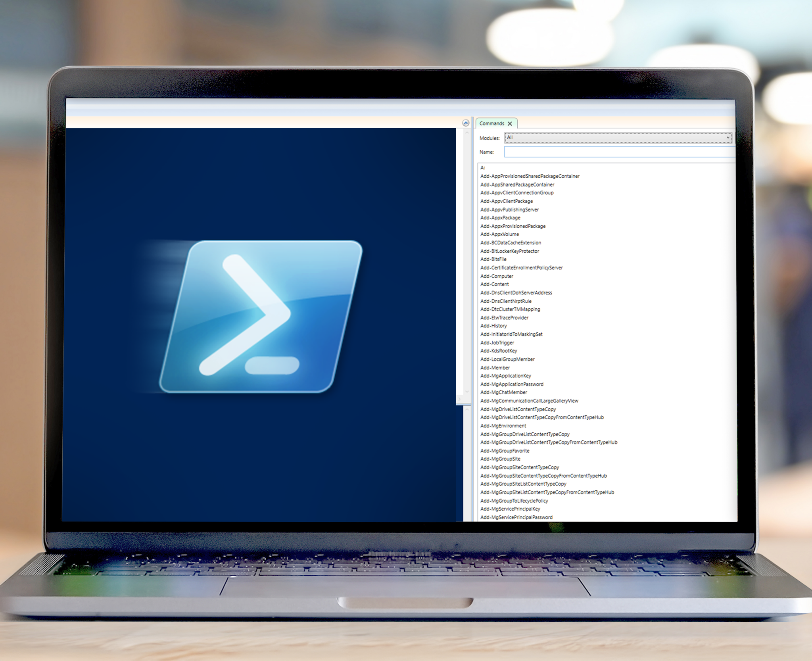Choose Add-MgDriveListContentTypeCopyFromContentTypeHub
The image size is (812, 661).
pos(542,418)
